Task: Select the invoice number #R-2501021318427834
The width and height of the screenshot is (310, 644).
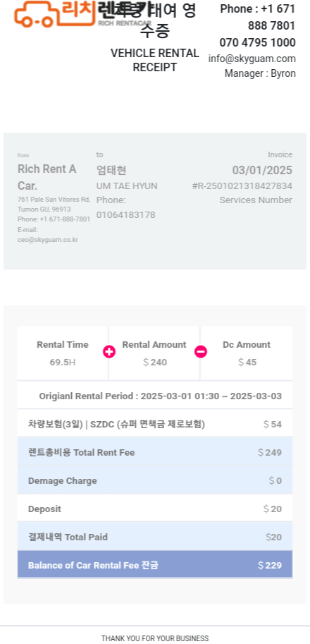Action: [242, 186]
